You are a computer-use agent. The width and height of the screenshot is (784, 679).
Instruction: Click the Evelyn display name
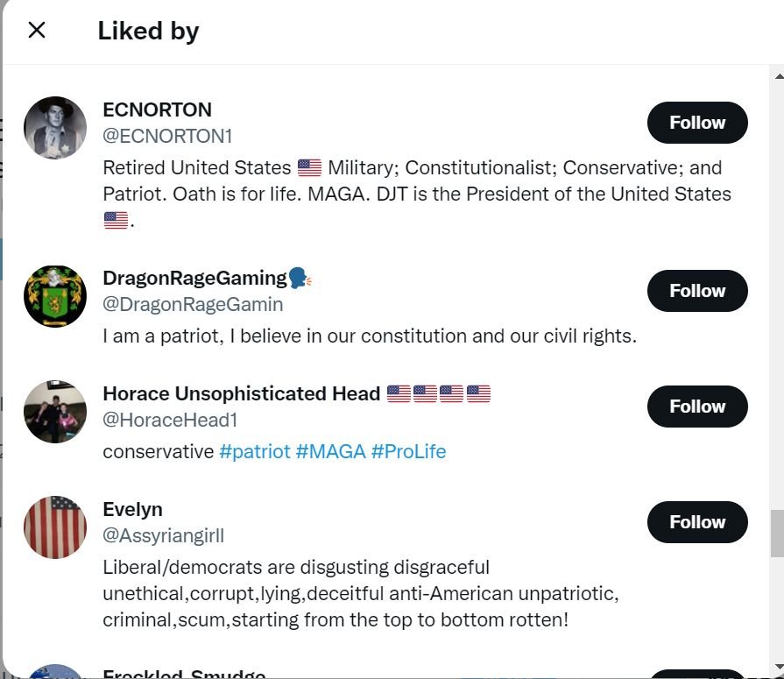[x=132, y=510]
